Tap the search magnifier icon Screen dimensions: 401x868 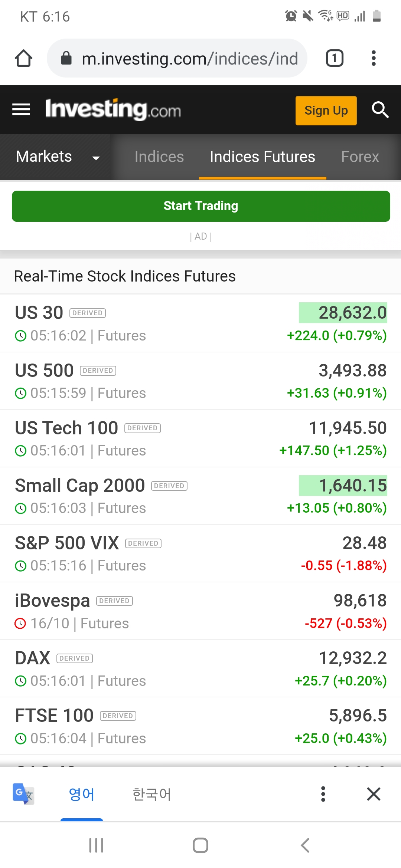pyautogui.click(x=380, y=110)
